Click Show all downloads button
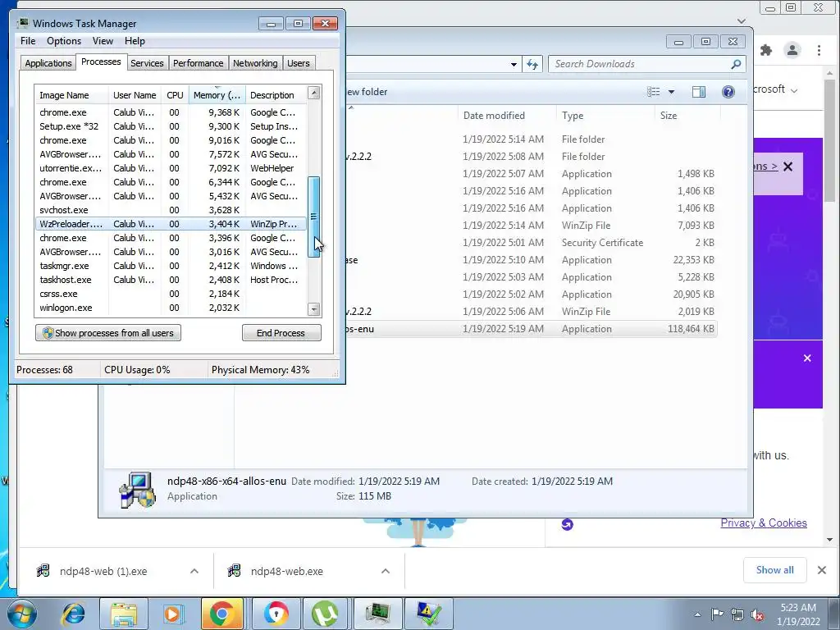The image size is (840, 630). (x=774, y=570)
